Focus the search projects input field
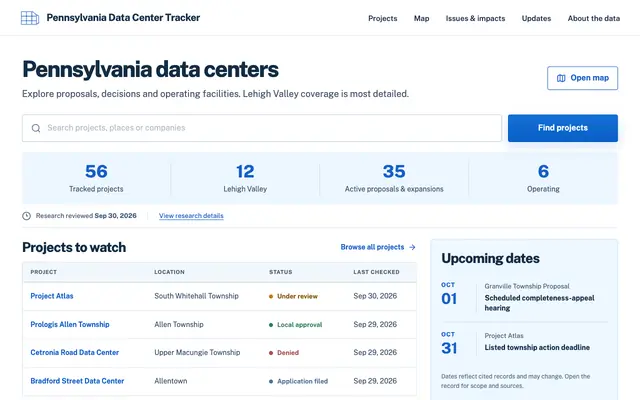 [x=262, y=128]
